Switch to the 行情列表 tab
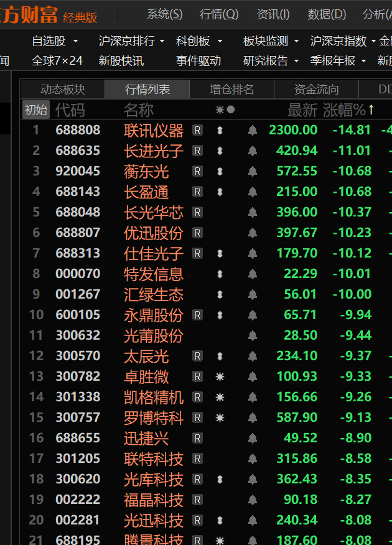 tap(147, 90)
